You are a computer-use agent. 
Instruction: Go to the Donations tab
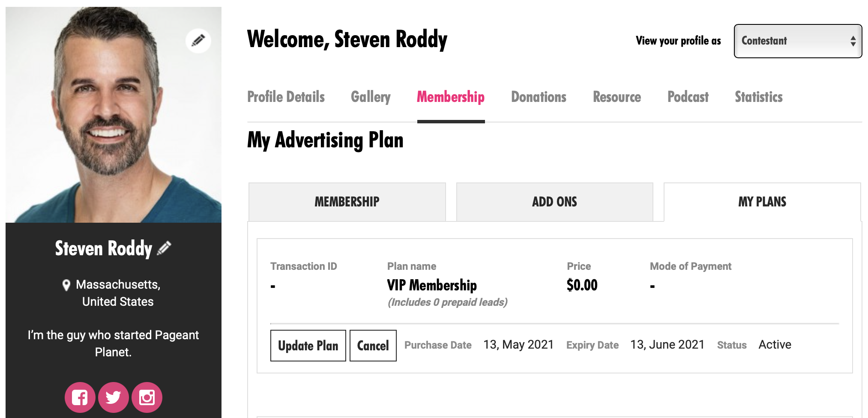tap(539, 97)
